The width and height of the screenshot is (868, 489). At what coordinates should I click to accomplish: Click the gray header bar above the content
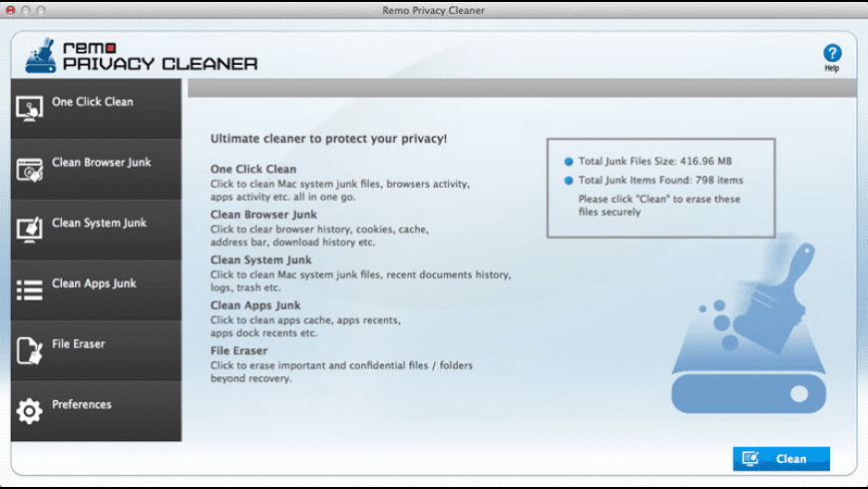coord(522,88)
